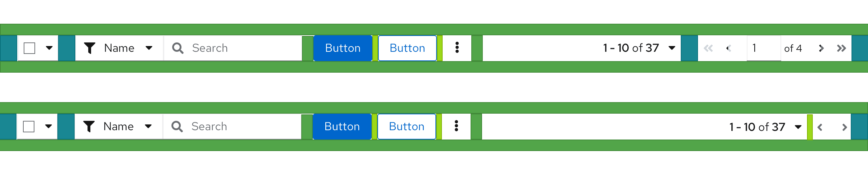Click next page arrow in bottom toolbar
Viewport: 868px width, 187px height.
[x=844, y=127]
